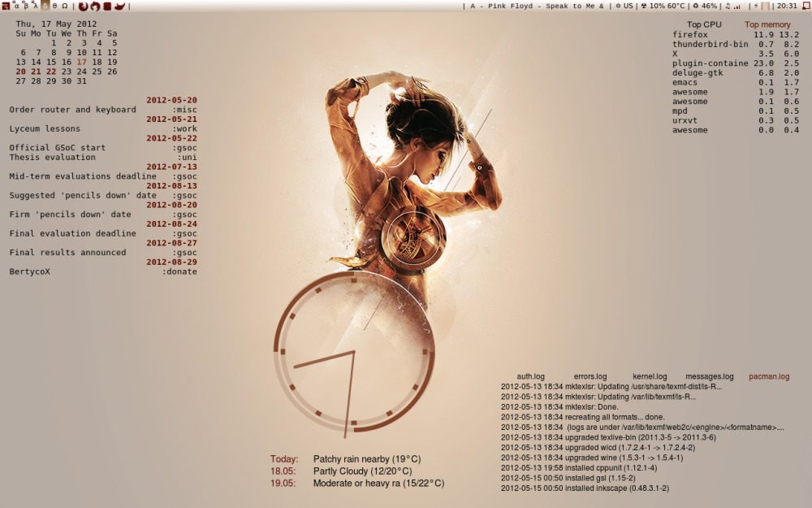Click agenda item 'Final evaluation deadline'

point(72,233)
